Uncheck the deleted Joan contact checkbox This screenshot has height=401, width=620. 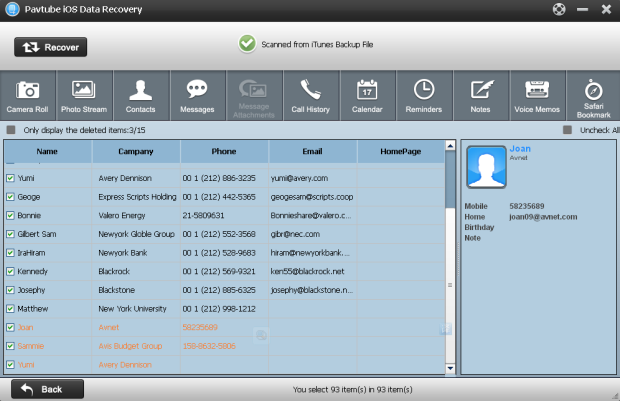click(x=11, y=327)
